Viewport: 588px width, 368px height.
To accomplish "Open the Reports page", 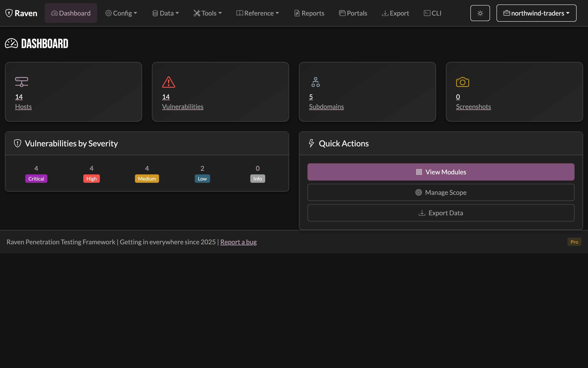I will click(309, 13).
